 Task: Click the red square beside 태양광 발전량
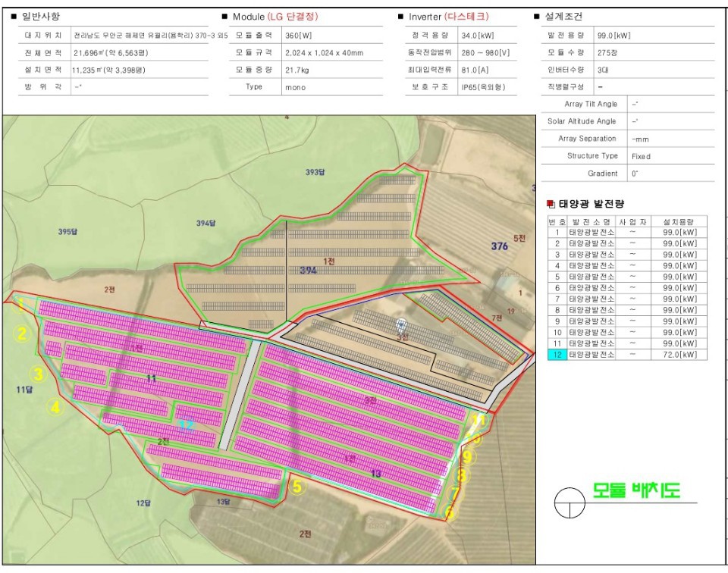(x=551, y=204)
